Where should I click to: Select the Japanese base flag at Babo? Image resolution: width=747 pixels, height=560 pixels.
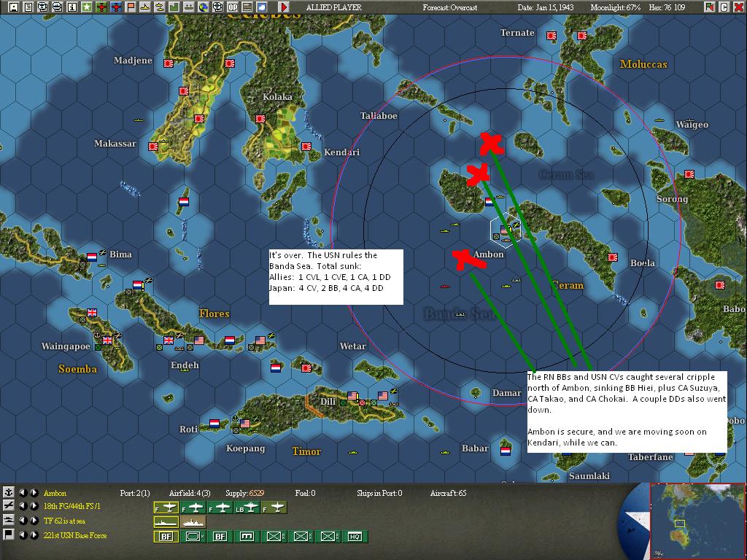click(720, 285)
